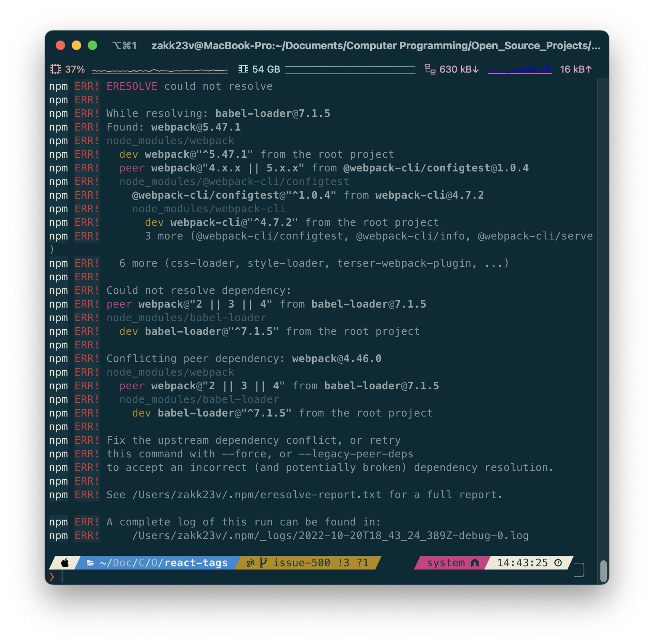
Task: Click the window title starting zakk23v@MacBook-Pro
Action: click(x=376, y=46)
